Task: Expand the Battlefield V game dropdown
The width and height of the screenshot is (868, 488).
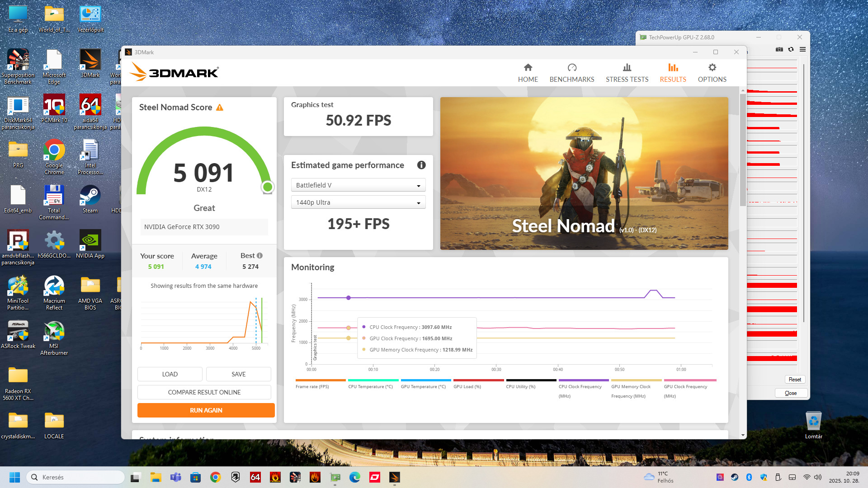Action: (x=358, y=185)
